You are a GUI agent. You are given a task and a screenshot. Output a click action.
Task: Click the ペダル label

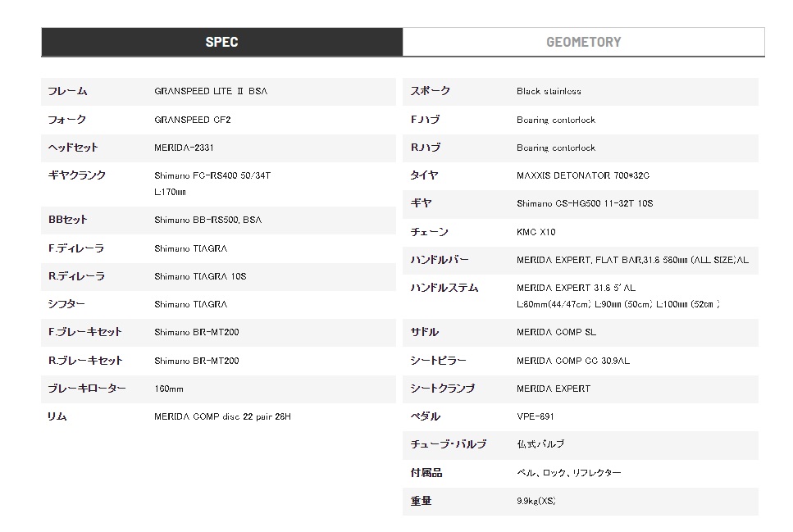(425, 416)
